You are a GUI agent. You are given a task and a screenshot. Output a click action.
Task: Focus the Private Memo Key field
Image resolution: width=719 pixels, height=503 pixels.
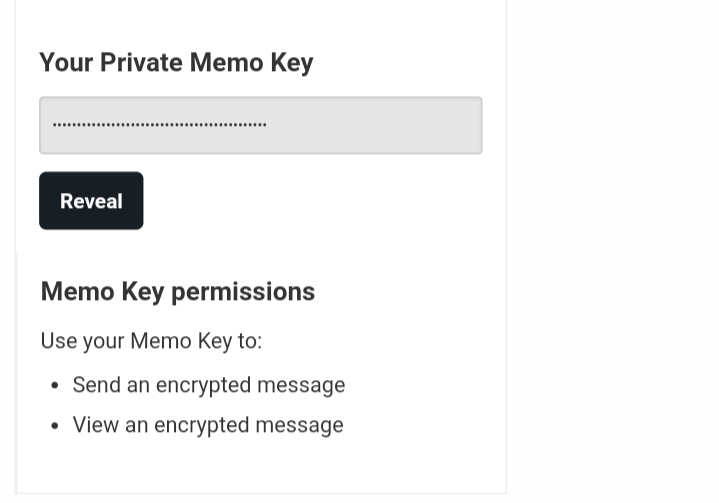tap(260, 125)
